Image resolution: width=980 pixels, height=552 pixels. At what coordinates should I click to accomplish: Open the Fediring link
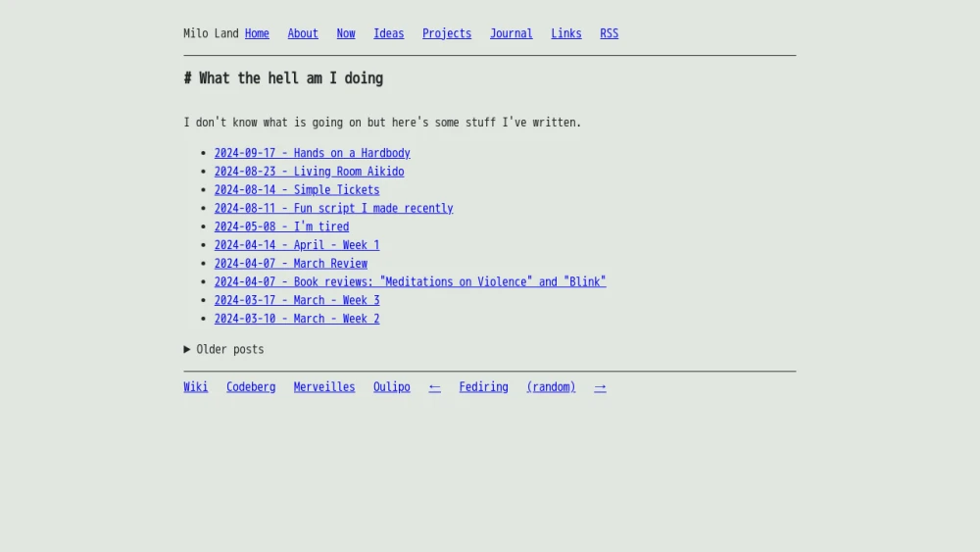click(484, 387)
